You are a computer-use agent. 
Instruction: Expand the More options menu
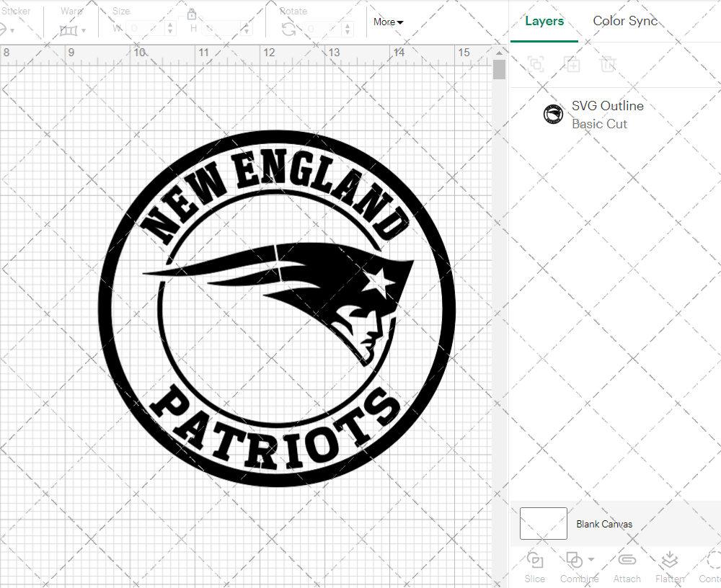coord(388,22)
